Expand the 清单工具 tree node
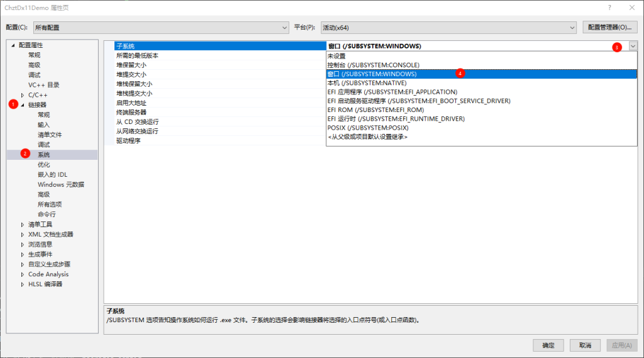 23,225
